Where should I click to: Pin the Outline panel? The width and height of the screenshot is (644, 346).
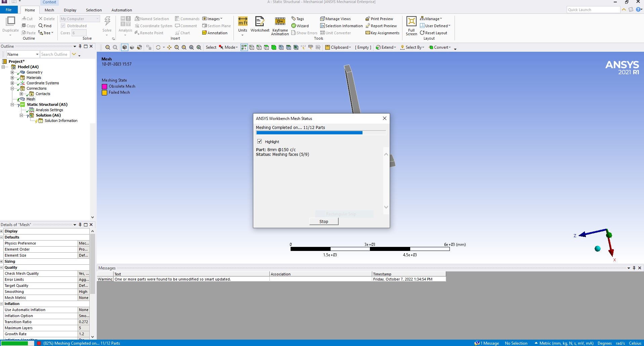pyautogui.click(x=80, y=46)
